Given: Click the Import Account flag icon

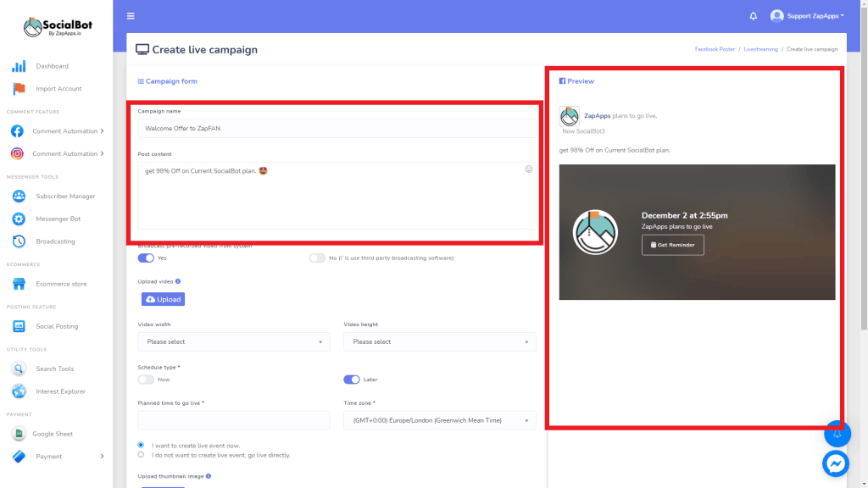Looking at the screenshot, I should 19,88.
